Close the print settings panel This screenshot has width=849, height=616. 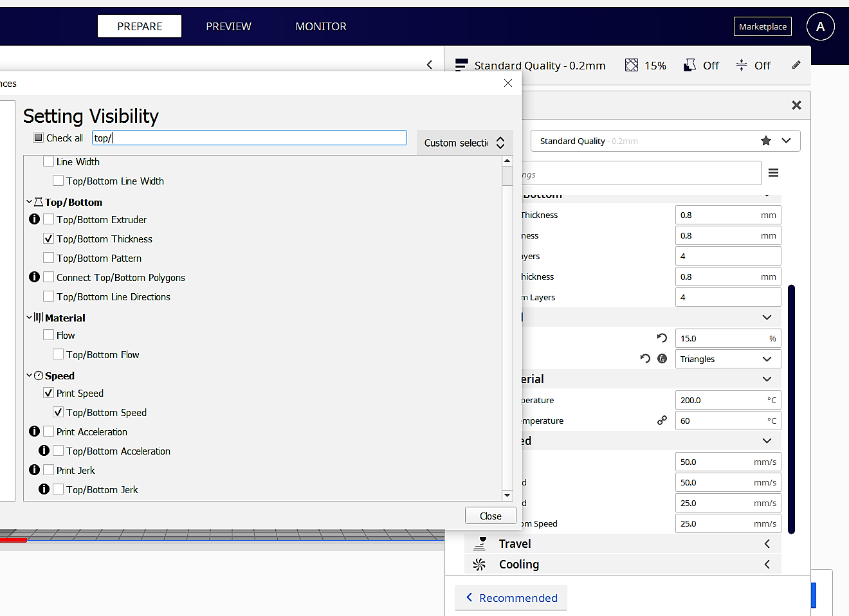pos(796,105)
